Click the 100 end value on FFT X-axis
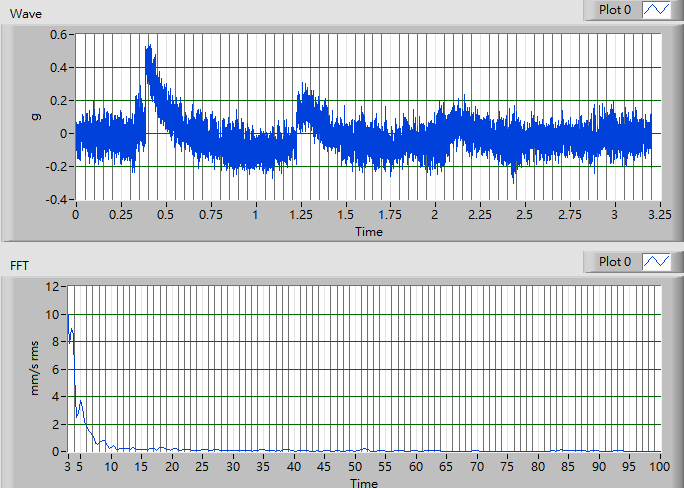The height and width of the screenshot is (488, 684). (657, 466)
